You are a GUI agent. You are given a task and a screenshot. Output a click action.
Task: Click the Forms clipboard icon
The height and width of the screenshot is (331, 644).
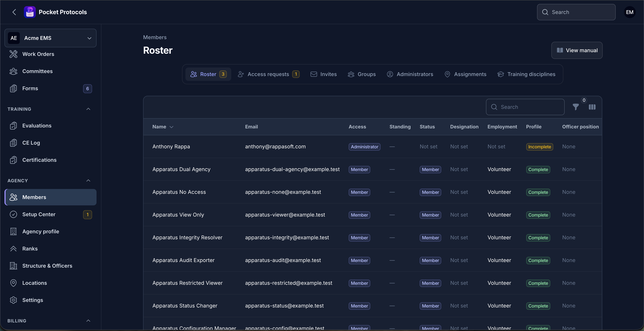pos(13,89)
